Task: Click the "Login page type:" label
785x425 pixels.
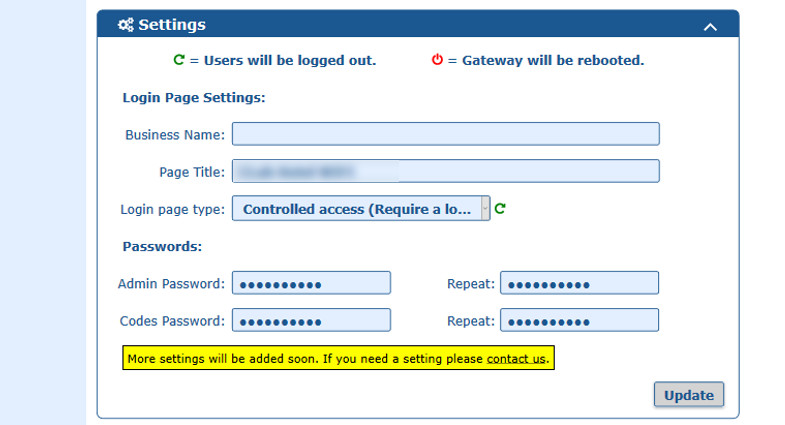Action: 172,209
